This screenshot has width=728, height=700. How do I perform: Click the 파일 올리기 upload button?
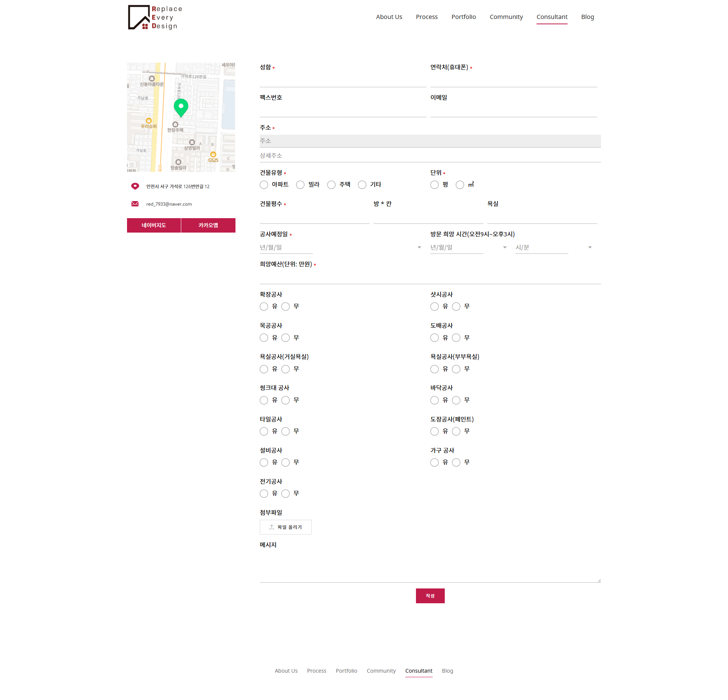pos(286,527)
